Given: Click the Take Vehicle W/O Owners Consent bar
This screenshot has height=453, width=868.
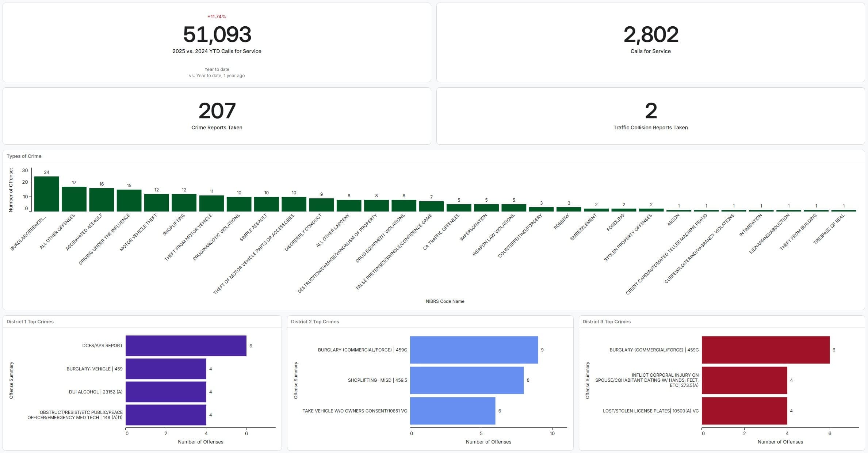Looking at the screenshot, I should [x=452, y=411].
